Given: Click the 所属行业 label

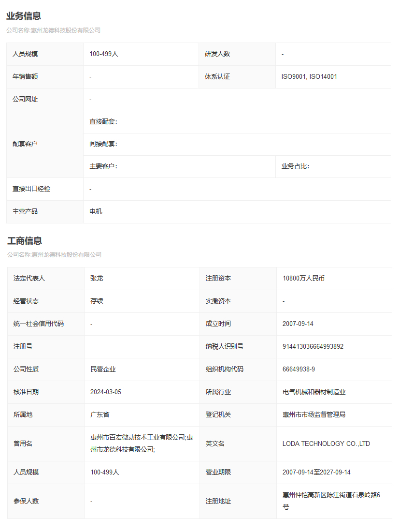Looking at the screenshot, I should point(218,392).
